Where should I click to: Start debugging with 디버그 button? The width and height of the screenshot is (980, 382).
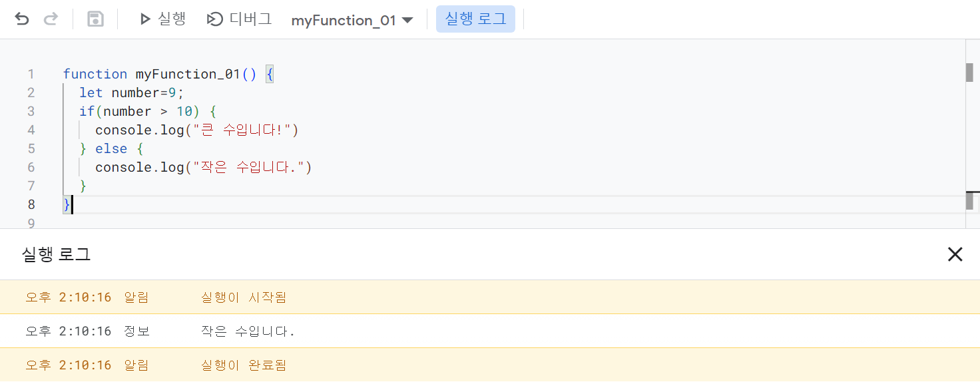(239, 19)
